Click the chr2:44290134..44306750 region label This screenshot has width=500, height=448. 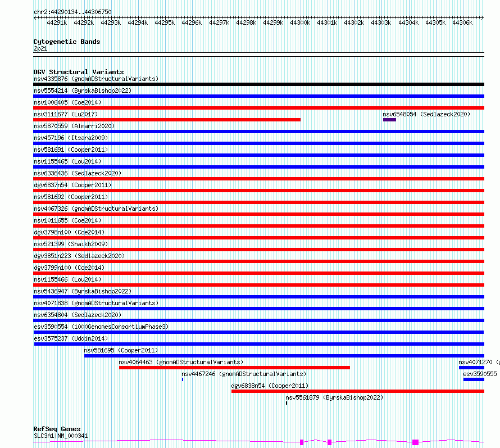pyautogui.click(x=72, y=12)
